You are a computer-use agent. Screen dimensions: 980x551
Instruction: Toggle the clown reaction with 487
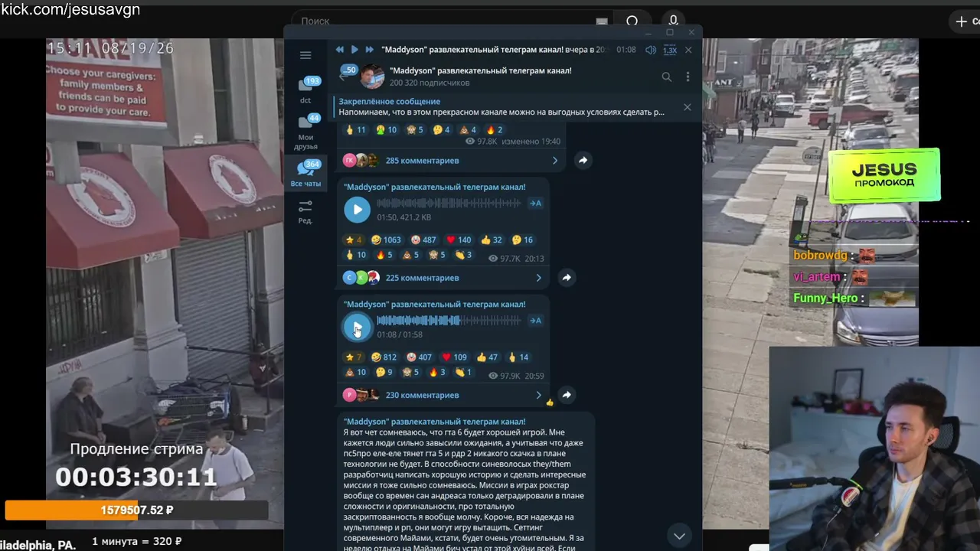(423, 240)
